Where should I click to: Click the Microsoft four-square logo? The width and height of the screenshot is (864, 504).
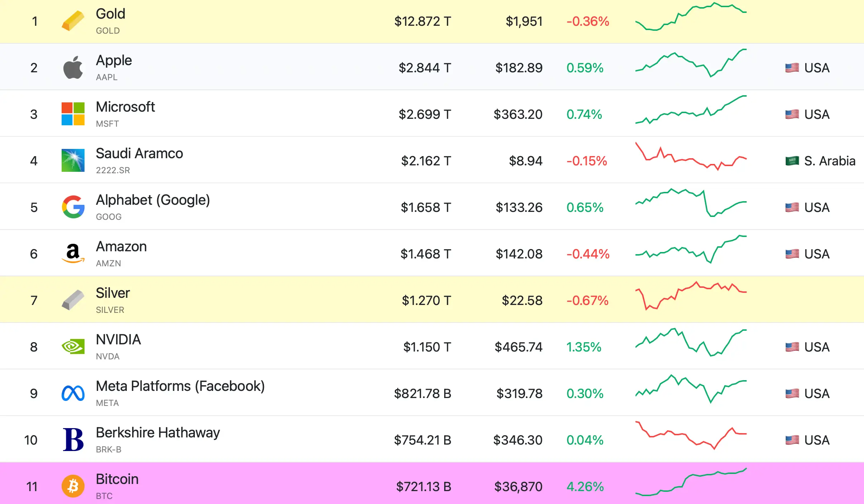73,114
